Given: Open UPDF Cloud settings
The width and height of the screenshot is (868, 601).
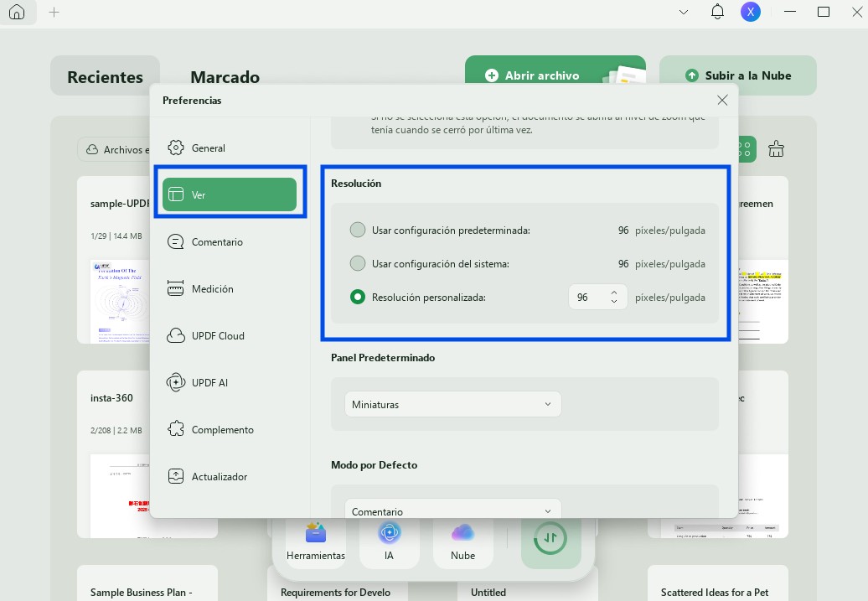Looking at the screenshot, I should (x=217, y=335).
